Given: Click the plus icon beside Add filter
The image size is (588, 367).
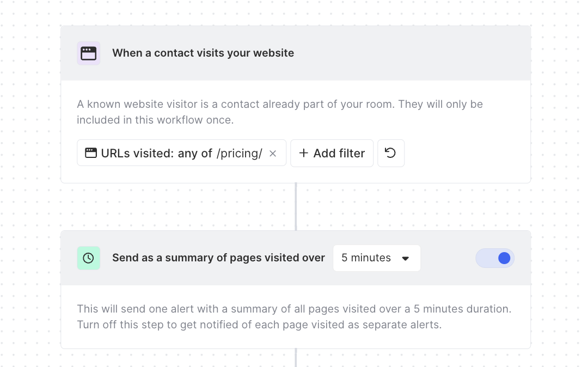Looking at the screenshot, I should coord(304,154).
